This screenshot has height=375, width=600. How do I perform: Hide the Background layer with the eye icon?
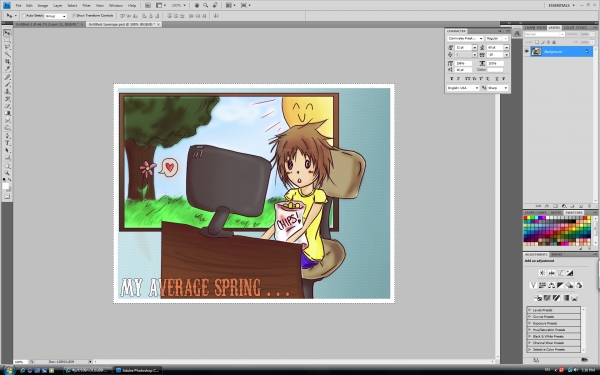click(x=527, y=51)
